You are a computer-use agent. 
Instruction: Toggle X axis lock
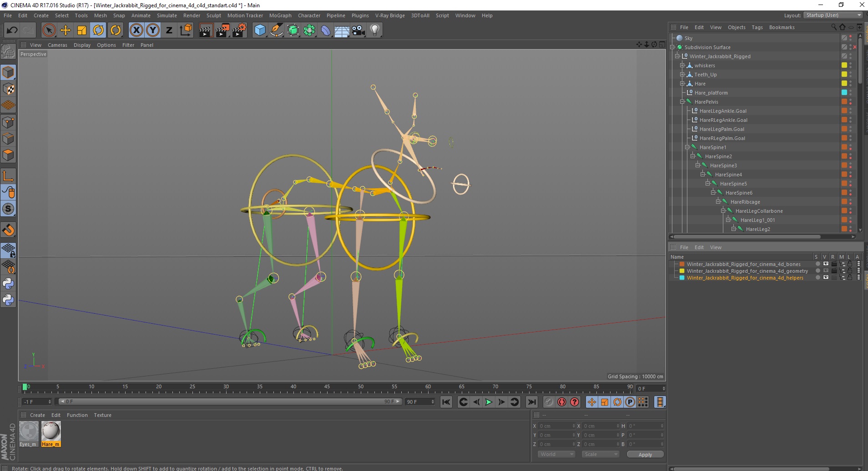[x=136, y=30]
